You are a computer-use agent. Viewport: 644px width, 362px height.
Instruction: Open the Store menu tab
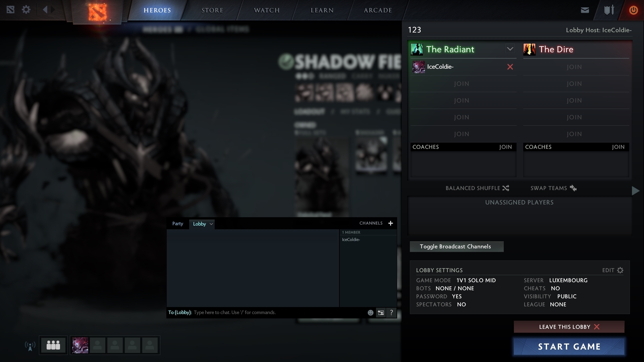click(212, 10)
